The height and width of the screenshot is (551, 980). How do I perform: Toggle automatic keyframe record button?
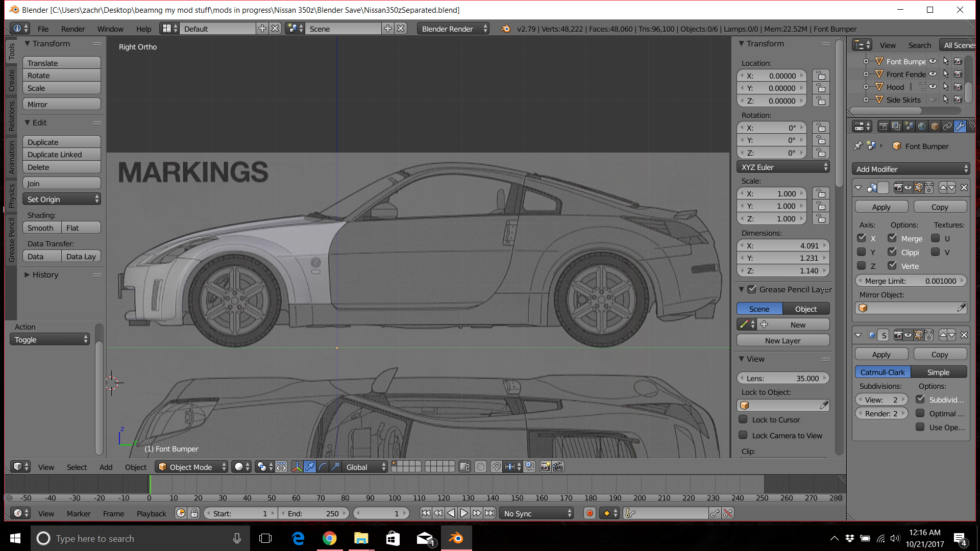pos(590,513)
